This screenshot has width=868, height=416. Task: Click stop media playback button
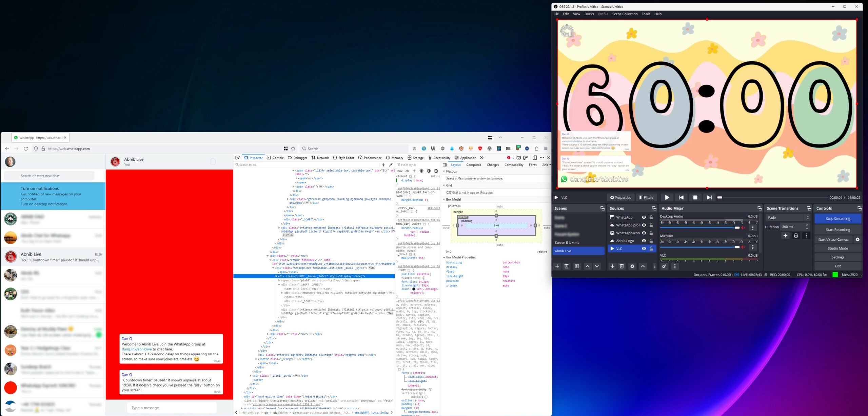[x=695, y=197]
